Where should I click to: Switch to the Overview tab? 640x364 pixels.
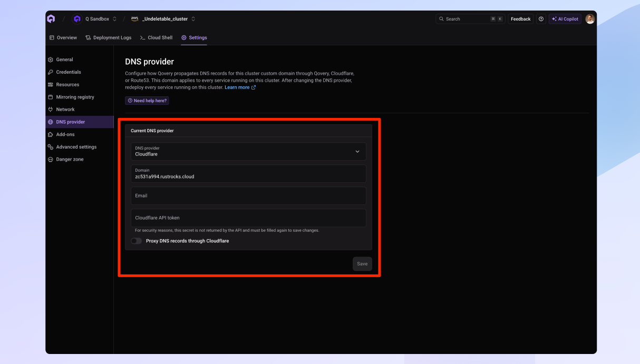click(63, 37)
